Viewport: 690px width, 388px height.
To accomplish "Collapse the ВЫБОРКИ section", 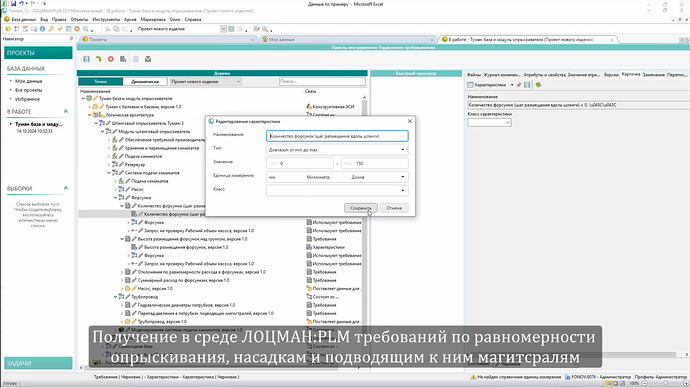I will [x=66, y=188].
